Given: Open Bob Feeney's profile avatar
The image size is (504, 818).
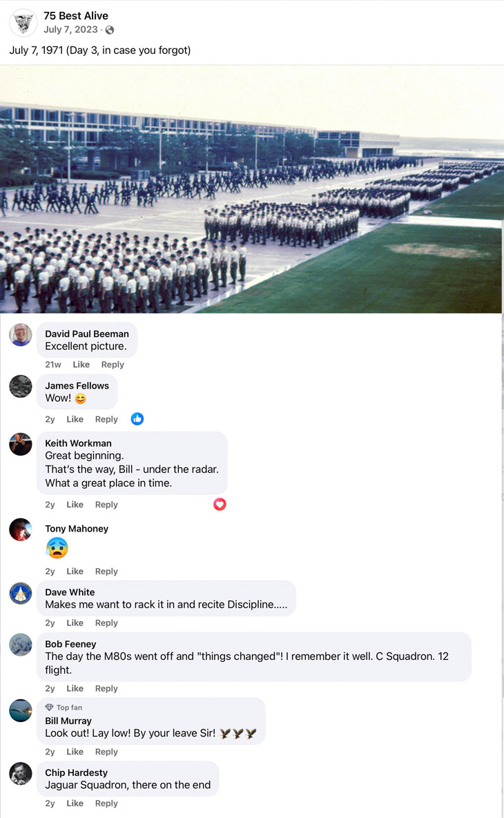Looking at the screenshot, I should [x=21, y=645].
